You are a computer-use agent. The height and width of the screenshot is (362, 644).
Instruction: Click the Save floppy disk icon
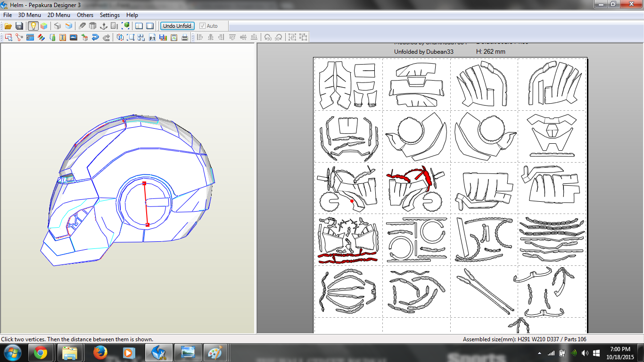[19, 26]
